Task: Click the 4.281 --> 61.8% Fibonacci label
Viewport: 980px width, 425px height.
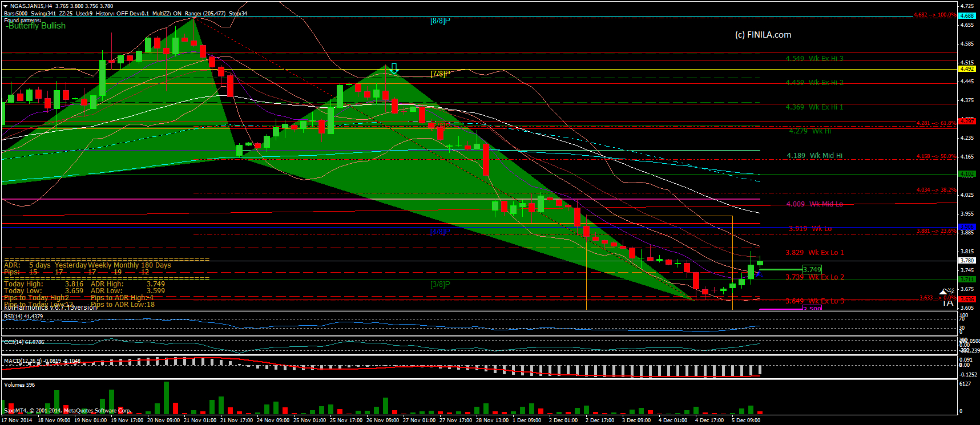Action: point(936,123)
